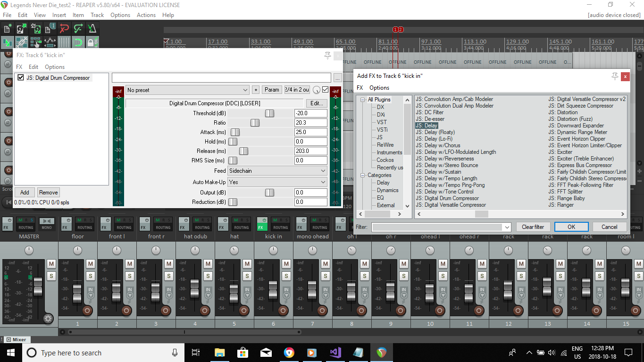
Task: Solo the kick in track
Action: 286,276
